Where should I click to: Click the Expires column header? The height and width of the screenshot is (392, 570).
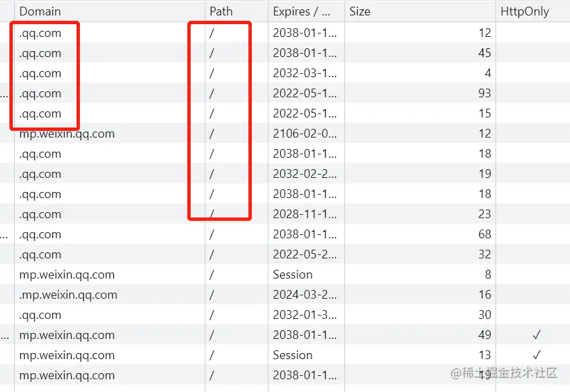point(301,11)
